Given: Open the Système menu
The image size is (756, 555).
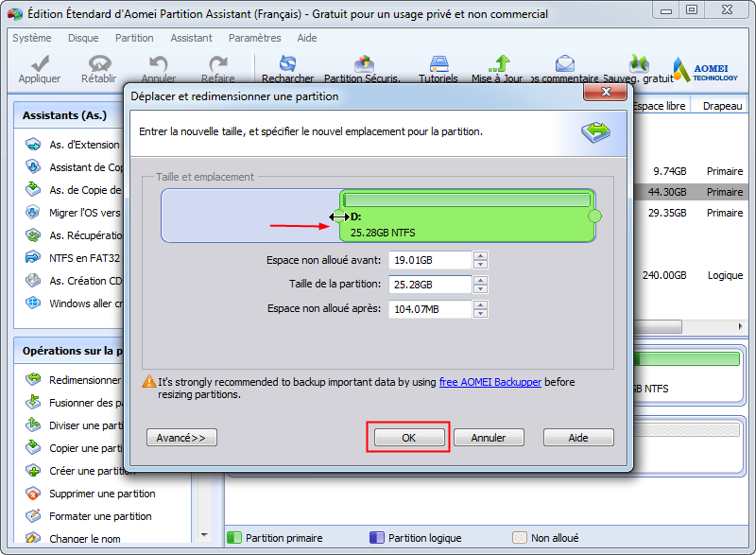Looking at the screenshot, I should (x=32, y=38).
